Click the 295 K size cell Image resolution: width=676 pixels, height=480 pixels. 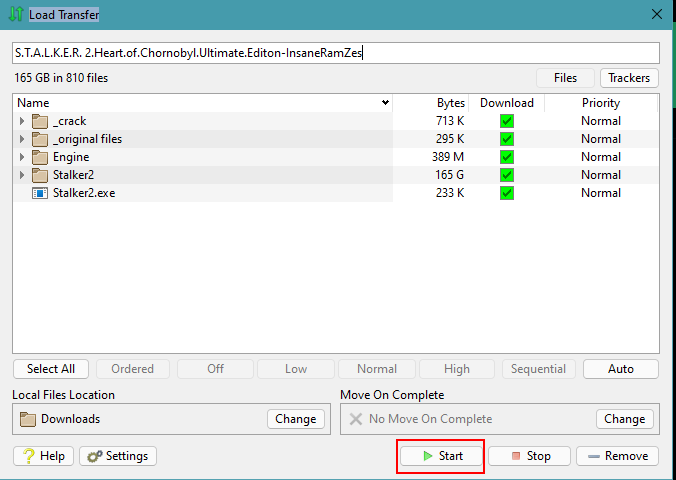click(450, 139)
